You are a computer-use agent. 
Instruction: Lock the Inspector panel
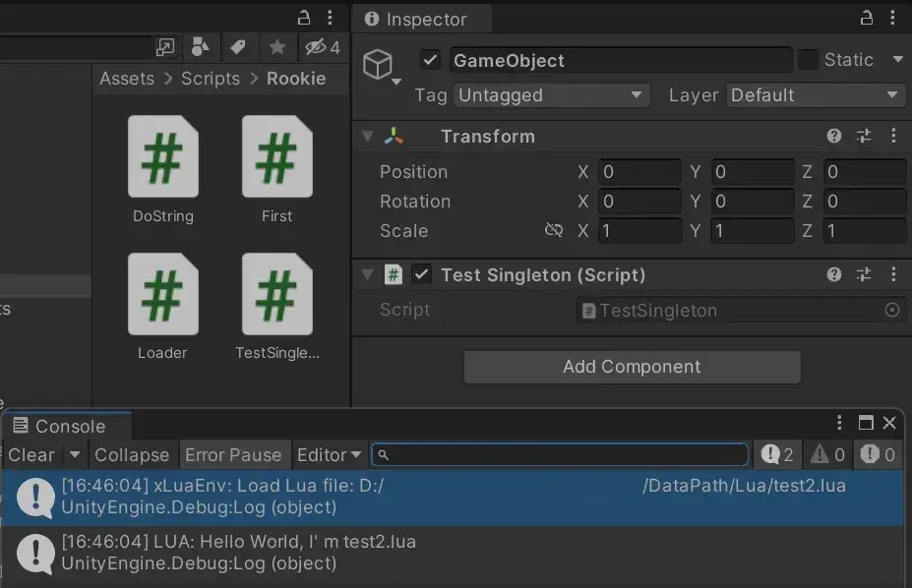click(x=867, y=18)
